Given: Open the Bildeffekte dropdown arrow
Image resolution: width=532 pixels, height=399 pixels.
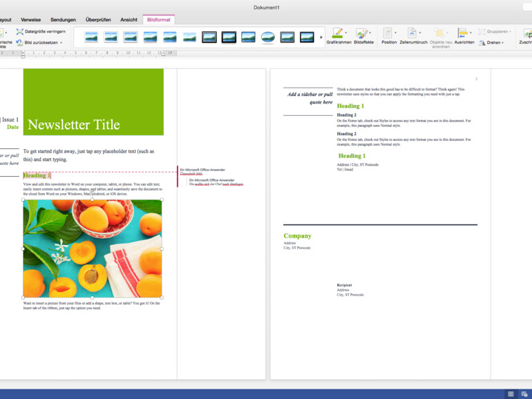Looking at the screenshot, I should (x=370, y=33).
